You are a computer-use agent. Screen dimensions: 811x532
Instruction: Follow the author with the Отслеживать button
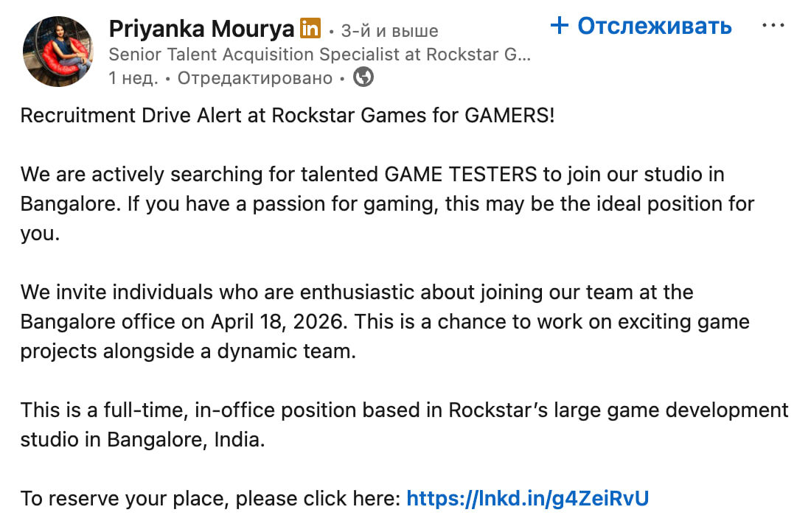click(x=641, y=25)
